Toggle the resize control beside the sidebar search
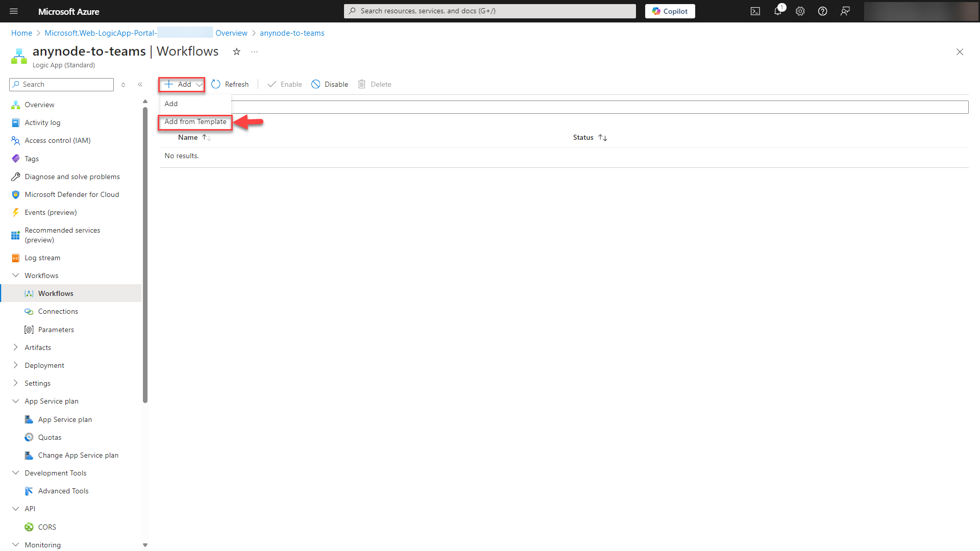The image size is (980, 551). tap(123, 85)
